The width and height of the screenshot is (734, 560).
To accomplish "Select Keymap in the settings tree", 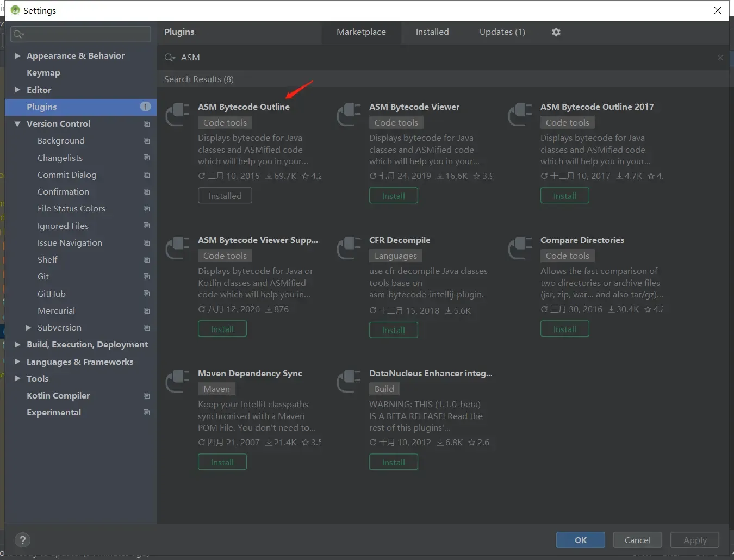I will (43, 73).
